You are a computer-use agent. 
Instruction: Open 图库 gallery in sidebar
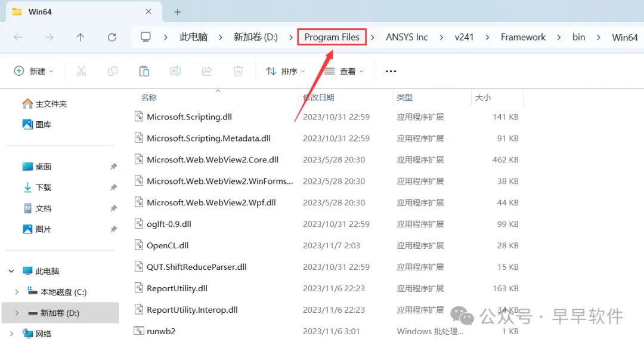pos(37,125)
